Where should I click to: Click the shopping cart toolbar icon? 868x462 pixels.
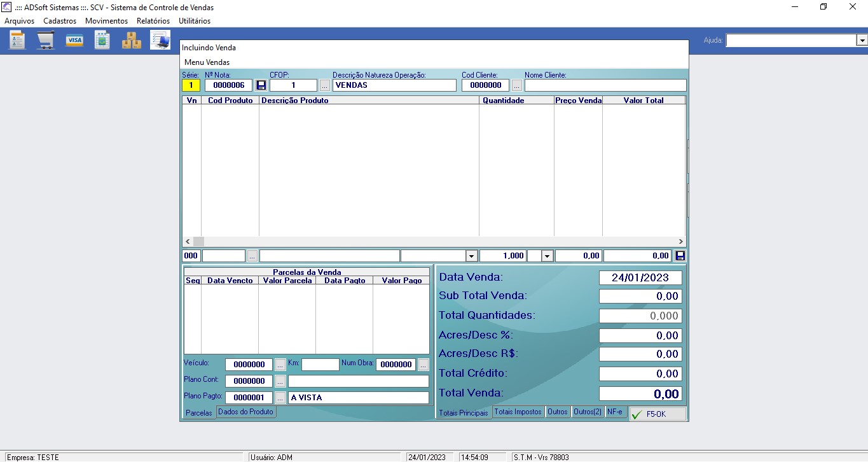click(46, 40)
